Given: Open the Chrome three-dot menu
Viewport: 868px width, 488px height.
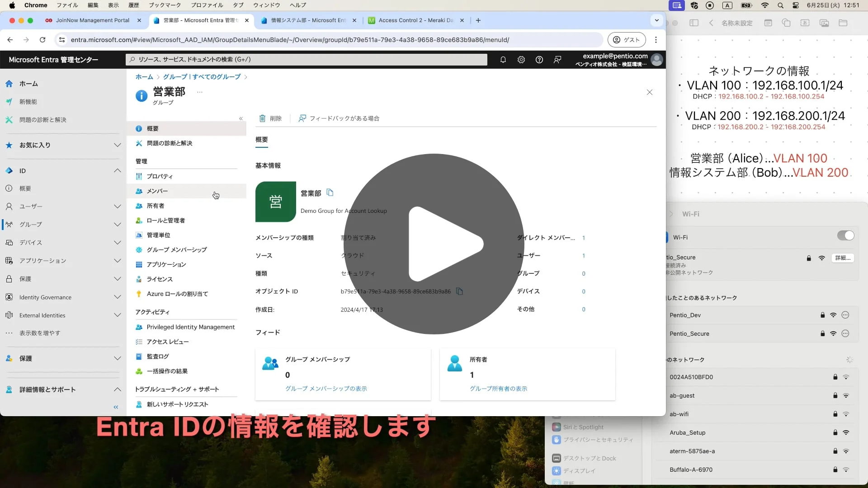Looking at the screenshot, I should (x=656, y=40).
